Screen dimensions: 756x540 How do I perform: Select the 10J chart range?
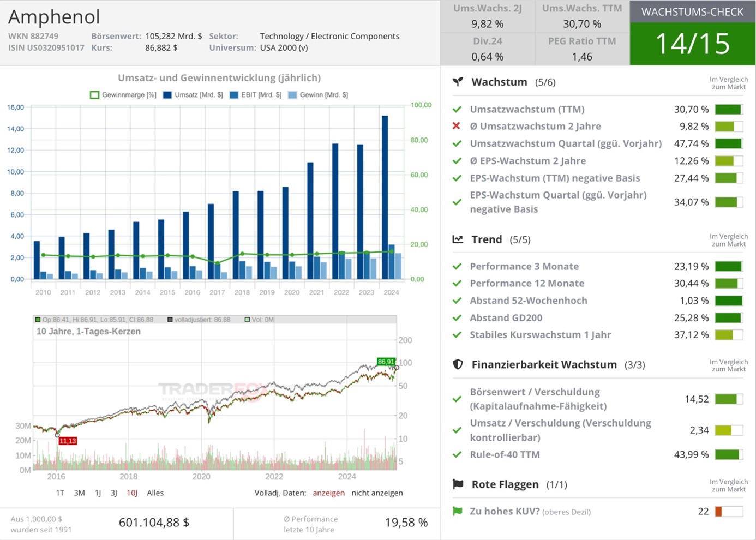coord(132,493)
